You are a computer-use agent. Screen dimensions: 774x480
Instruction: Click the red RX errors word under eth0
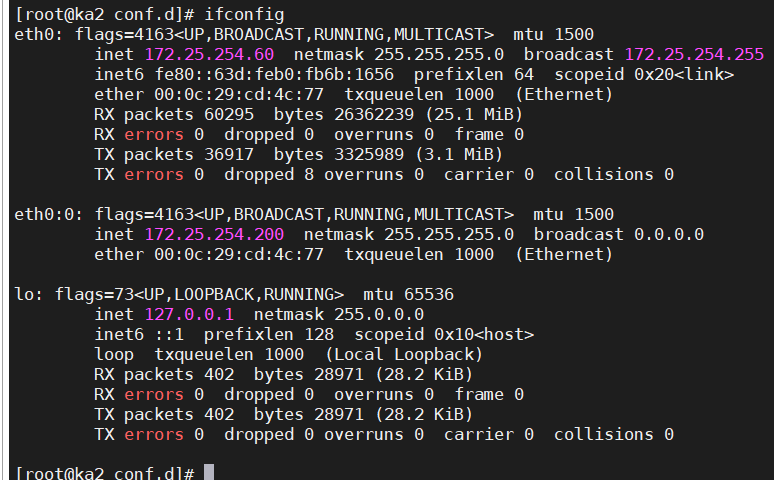click(154, 134)
